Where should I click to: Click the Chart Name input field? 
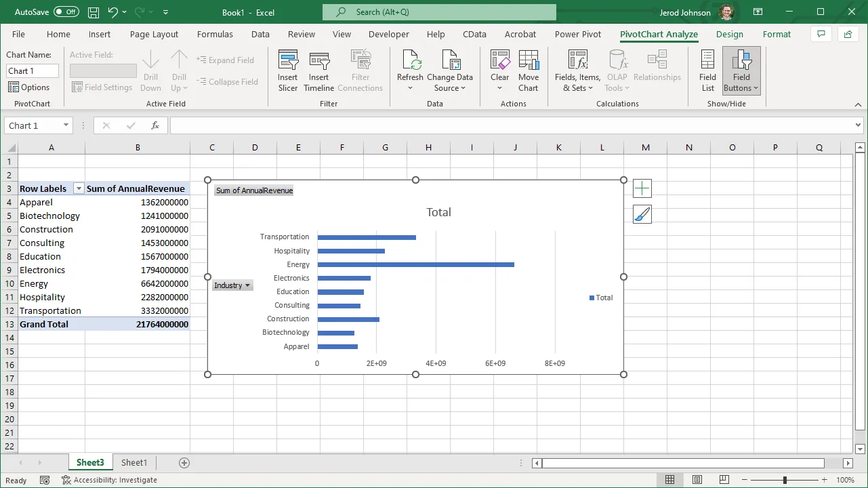pos(33,71)
